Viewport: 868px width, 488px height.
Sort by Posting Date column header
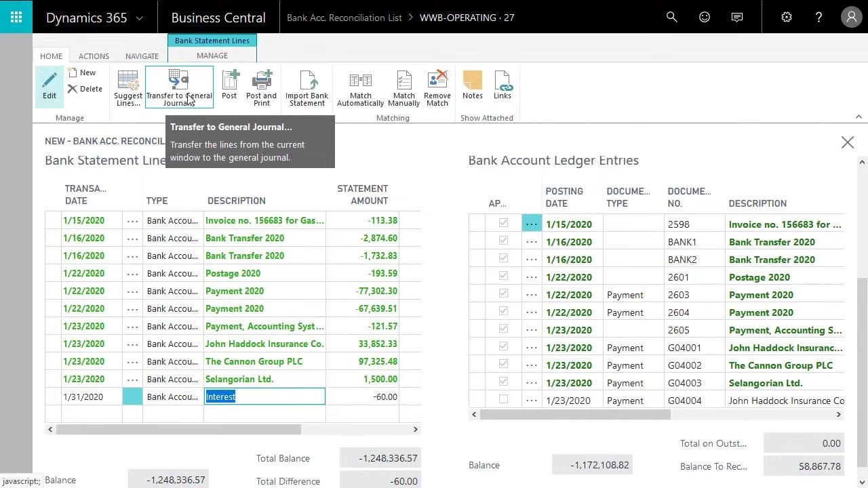tap(564, 197)
